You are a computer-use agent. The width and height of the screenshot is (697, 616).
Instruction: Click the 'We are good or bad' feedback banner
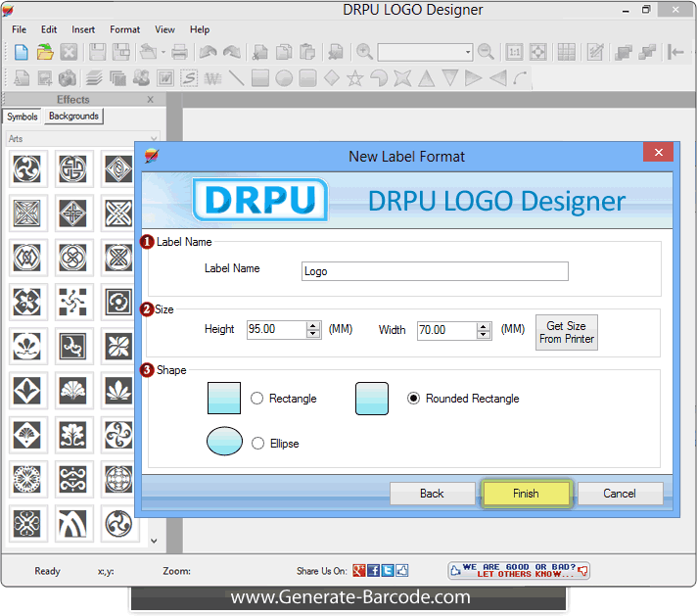pyautogui.click(x=518, y=570)
